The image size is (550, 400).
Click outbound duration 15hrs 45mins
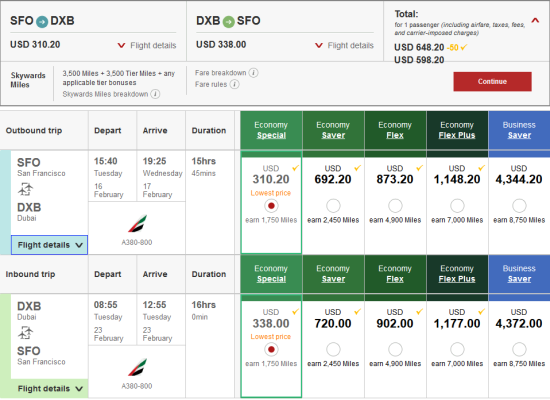coord(203,167)
